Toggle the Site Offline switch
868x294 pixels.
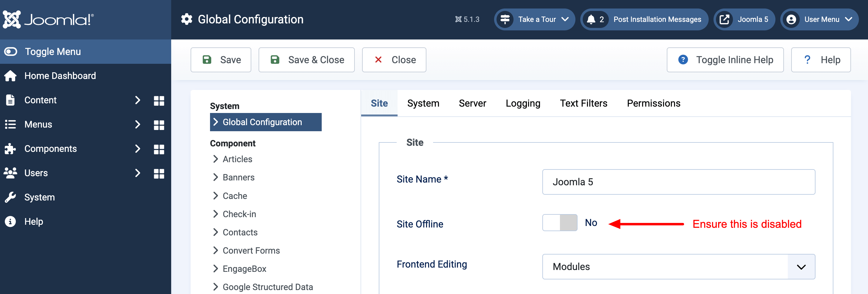[560, 223]
